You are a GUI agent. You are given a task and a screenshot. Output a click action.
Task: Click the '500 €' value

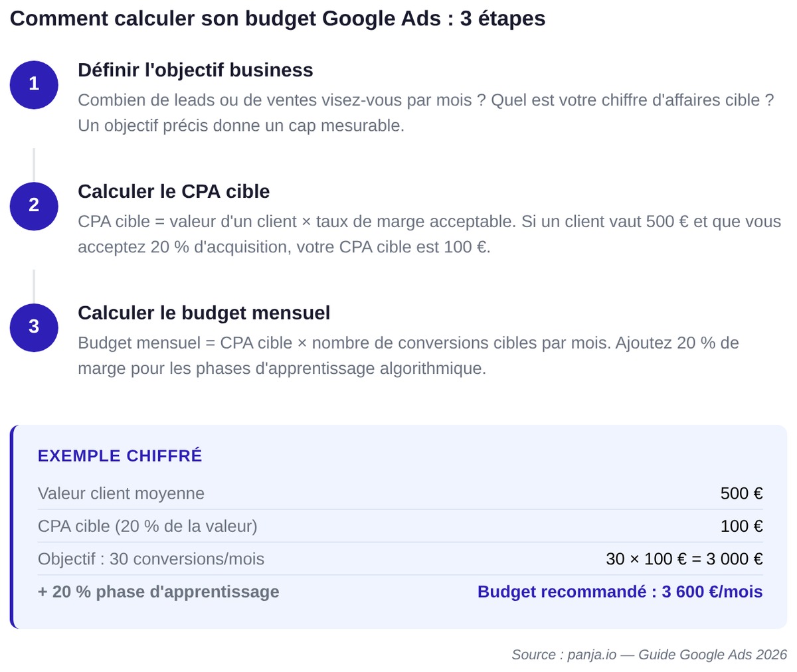(x=742, y=494)
